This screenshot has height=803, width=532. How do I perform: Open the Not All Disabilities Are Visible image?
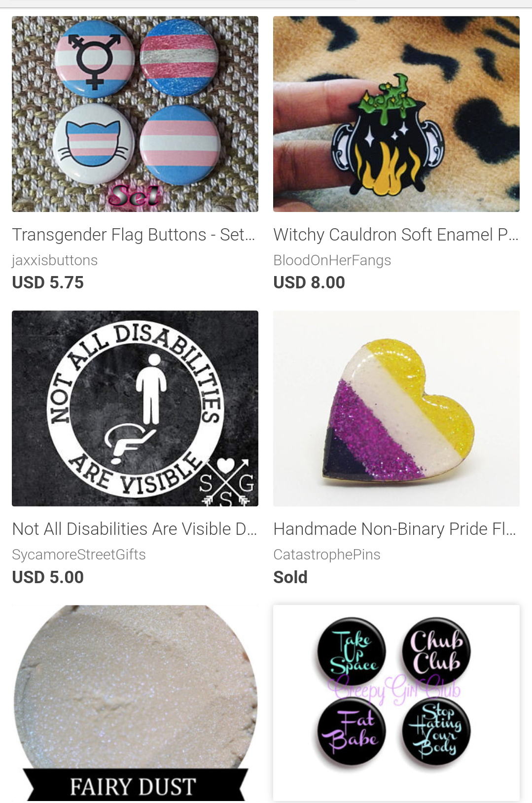coord(135,408)
